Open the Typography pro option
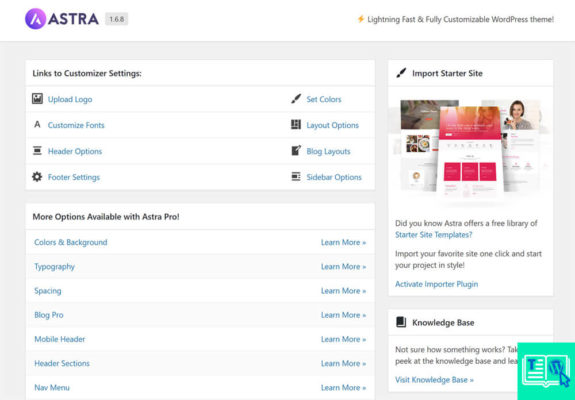 (54, 267)
